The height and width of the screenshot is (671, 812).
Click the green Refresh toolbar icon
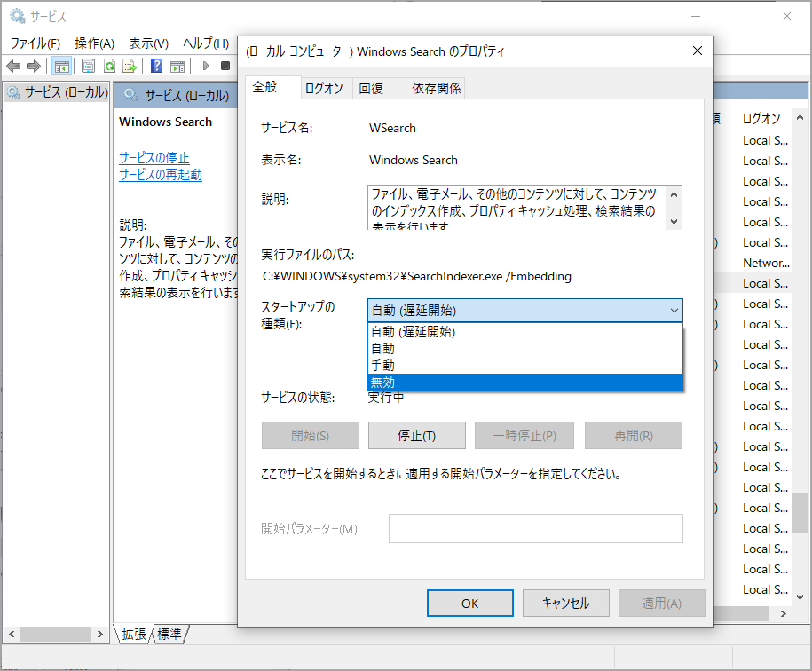point(109,66)
